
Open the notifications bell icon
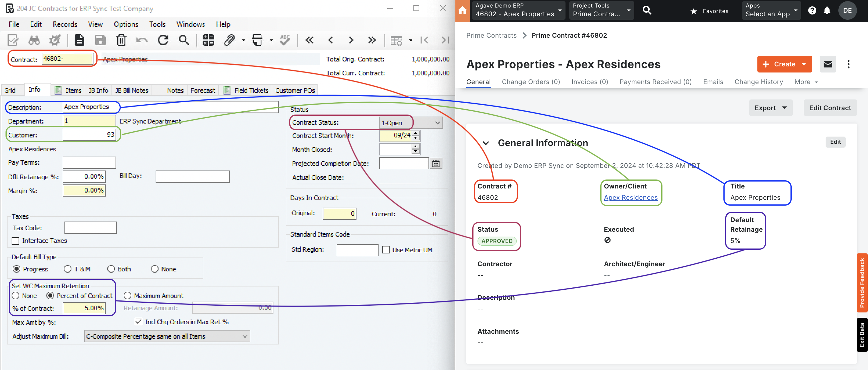coord(827,10)
